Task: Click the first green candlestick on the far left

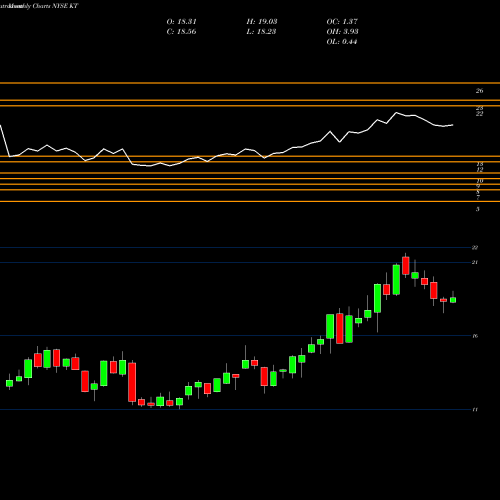Action: click(9, 383)
